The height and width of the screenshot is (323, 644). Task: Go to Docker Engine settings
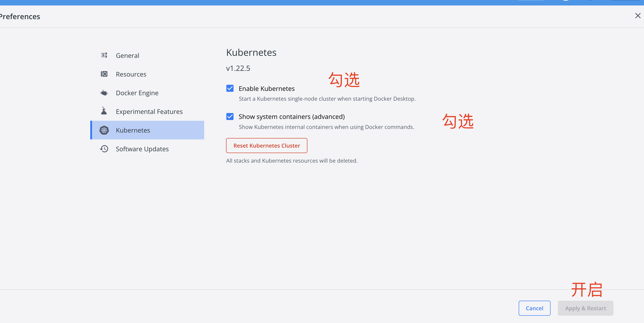click(x=147, y=93)
